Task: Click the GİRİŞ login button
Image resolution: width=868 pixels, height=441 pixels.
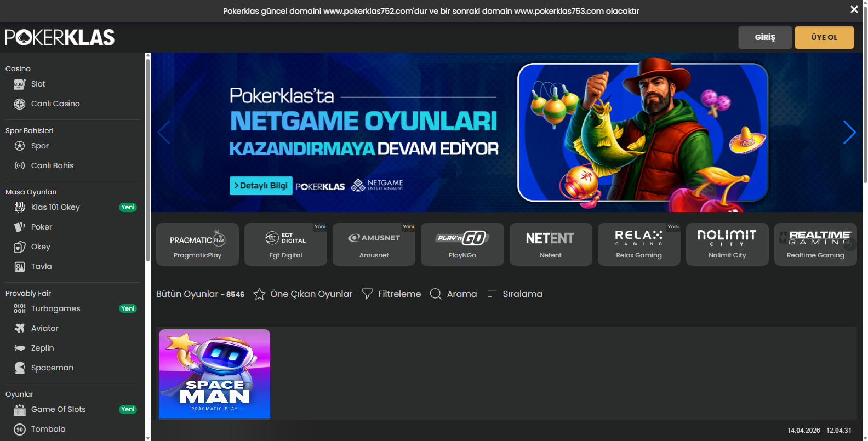Action: [x=765, y=37]
